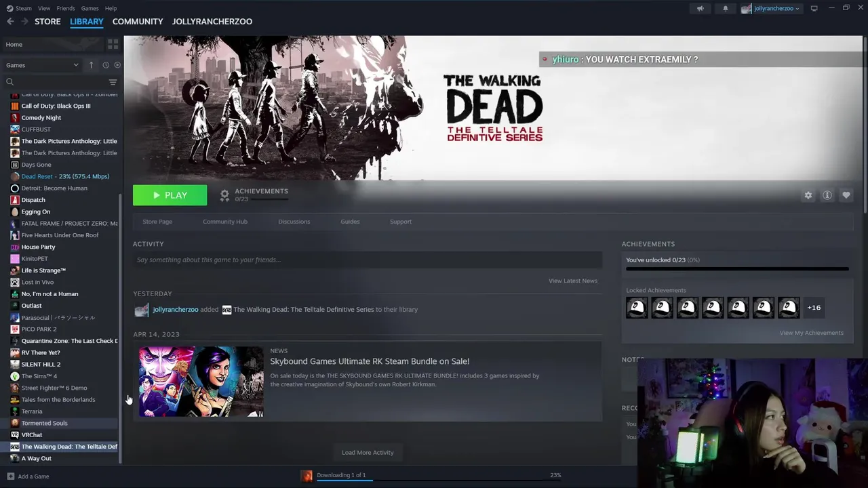Go forward with the right arrow
Screen dimensions: 868x488
(24, 22)
